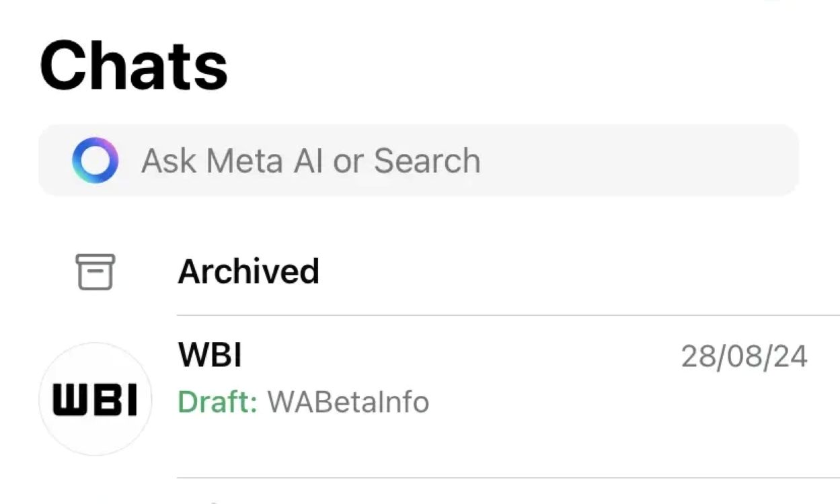Click the divider line beneath the Archived row
The height and width of the screenshot is (504, 840).
504,314
